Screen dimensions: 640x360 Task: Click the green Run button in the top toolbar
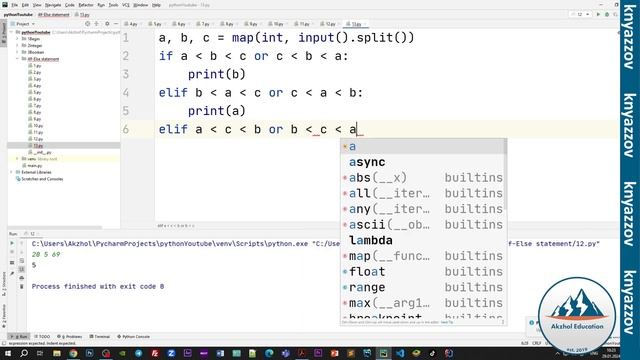(598, 14)
